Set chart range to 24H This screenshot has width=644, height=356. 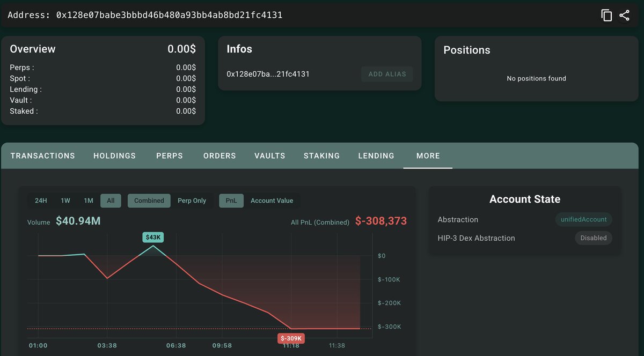point(41,201)
